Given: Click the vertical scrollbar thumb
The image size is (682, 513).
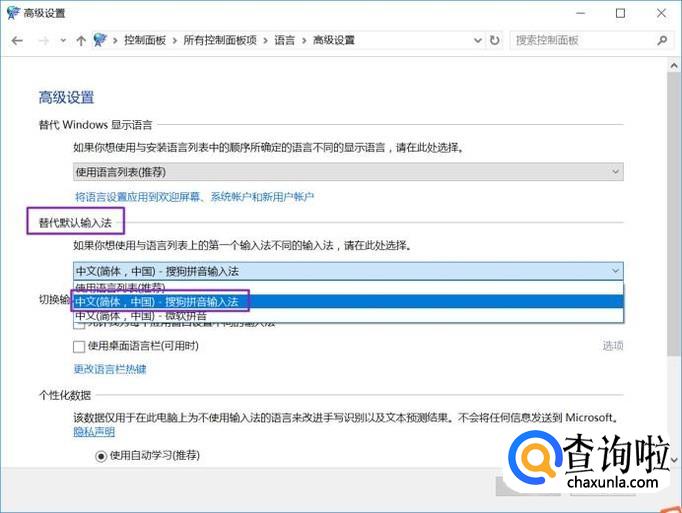Looking at the screenshot, I should point(674,215).
